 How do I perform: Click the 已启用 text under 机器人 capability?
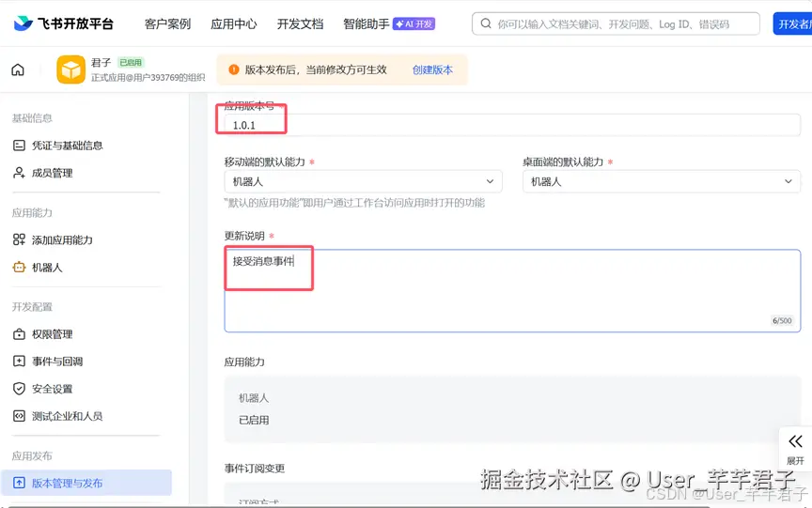pyautogui.click(x=254, y=420)
